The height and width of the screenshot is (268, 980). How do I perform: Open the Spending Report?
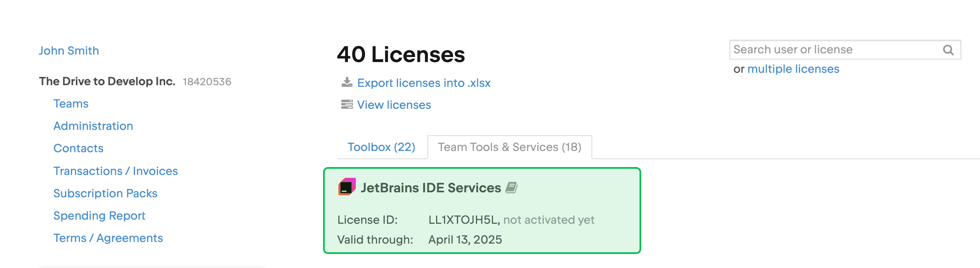coord(99,215)
